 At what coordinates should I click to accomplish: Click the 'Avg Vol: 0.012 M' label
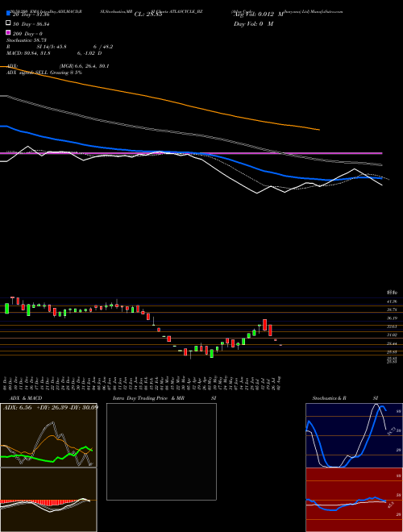click(x=259, y=15)
